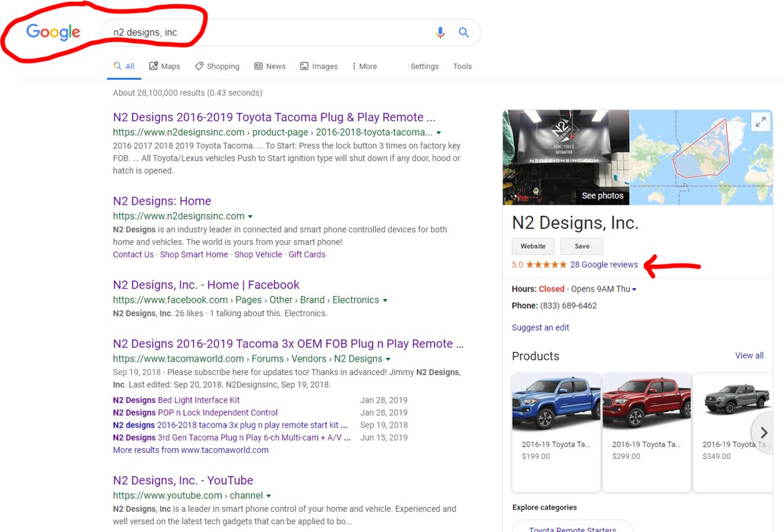Open search Tools
784x532 pixels.
pos(462,66)
